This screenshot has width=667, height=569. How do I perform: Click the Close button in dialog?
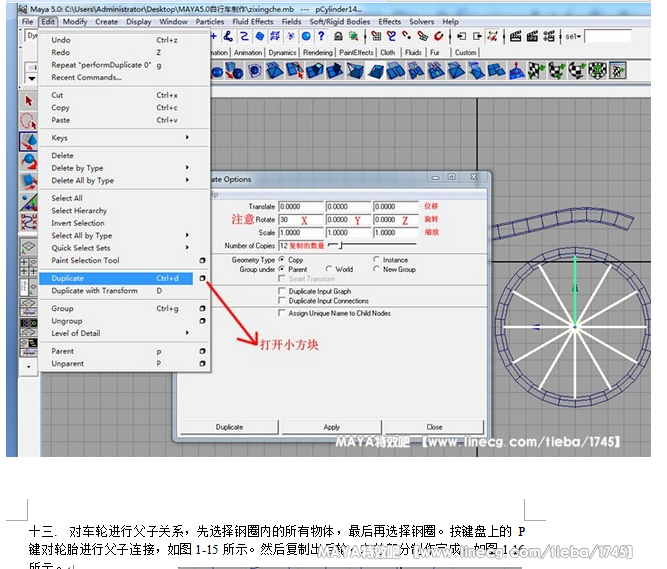point(434,427)
